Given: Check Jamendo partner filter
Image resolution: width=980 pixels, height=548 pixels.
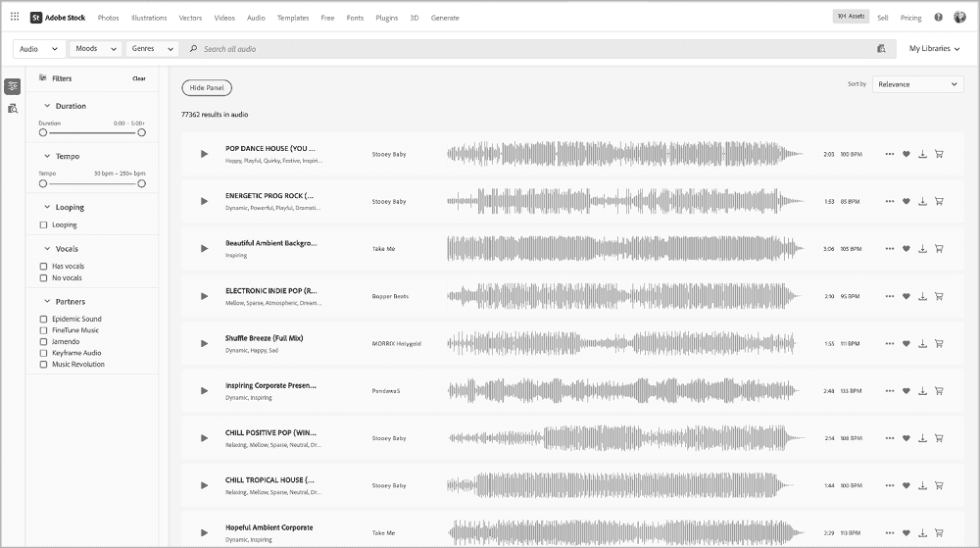Looking at the screenshot, I should pos(43,342).
